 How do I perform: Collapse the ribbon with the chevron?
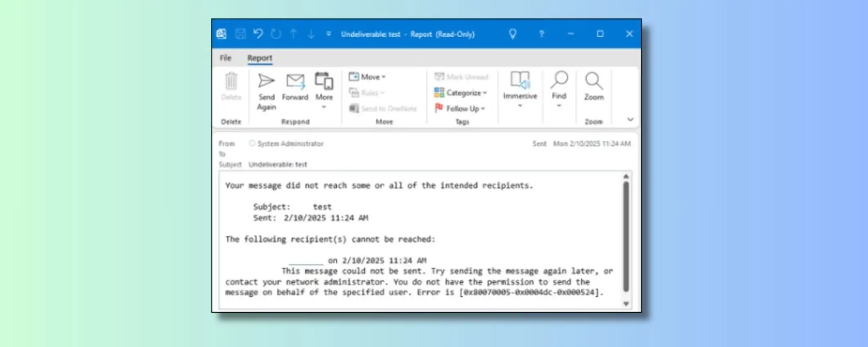[630, 119]
